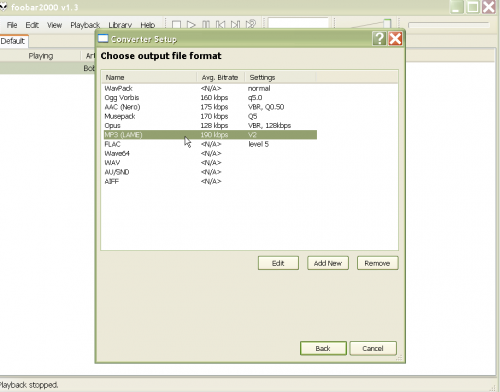Viewport: 500px width, 392px height.
Task: Open the Edit menu
Action: [32, 25]
